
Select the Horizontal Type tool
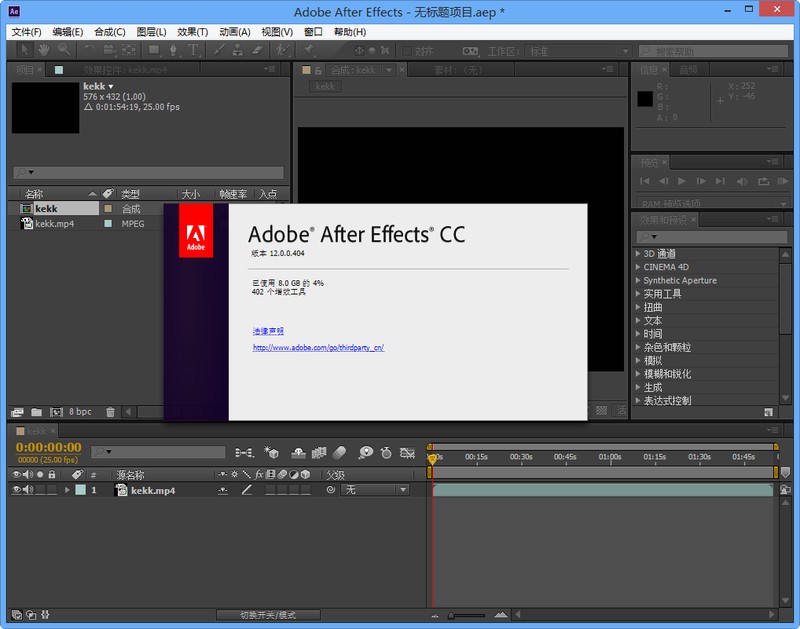tap(192, 49)
